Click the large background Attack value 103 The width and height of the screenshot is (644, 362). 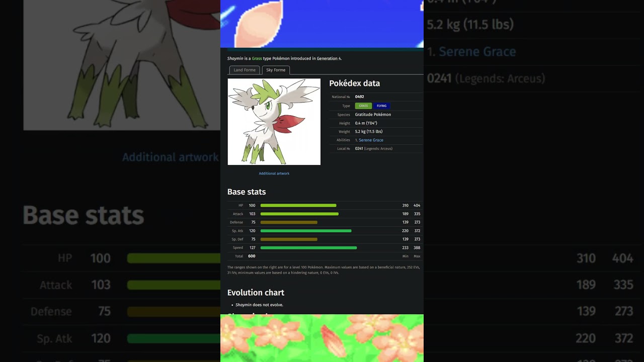click(101, 285)
